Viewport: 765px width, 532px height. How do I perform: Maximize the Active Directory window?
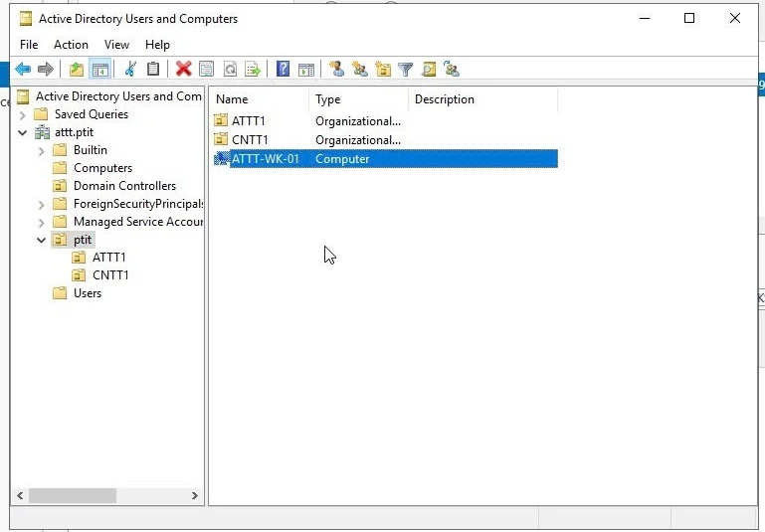tap(689, 19)
